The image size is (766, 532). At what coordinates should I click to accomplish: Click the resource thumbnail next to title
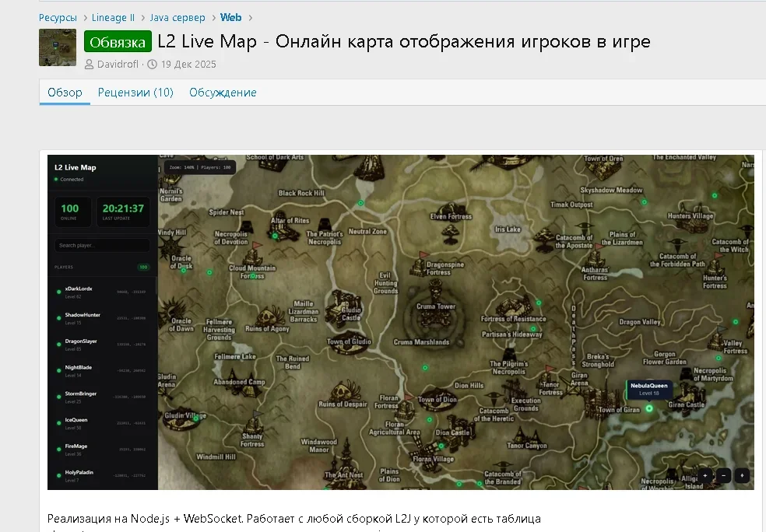pyautogui.click(x=58, y=47)
